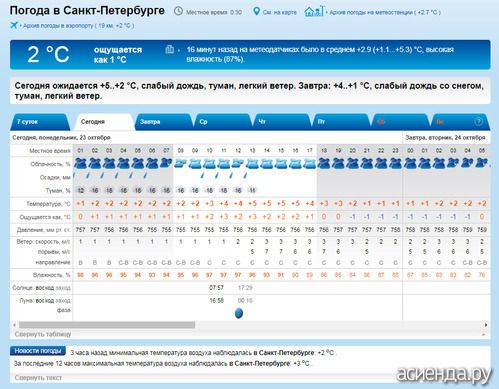Viewport: 499px width, 389px height.
Task: Click the cloudiness icon for hour 17
Action: pyautogui.click(x=310, y=163)
